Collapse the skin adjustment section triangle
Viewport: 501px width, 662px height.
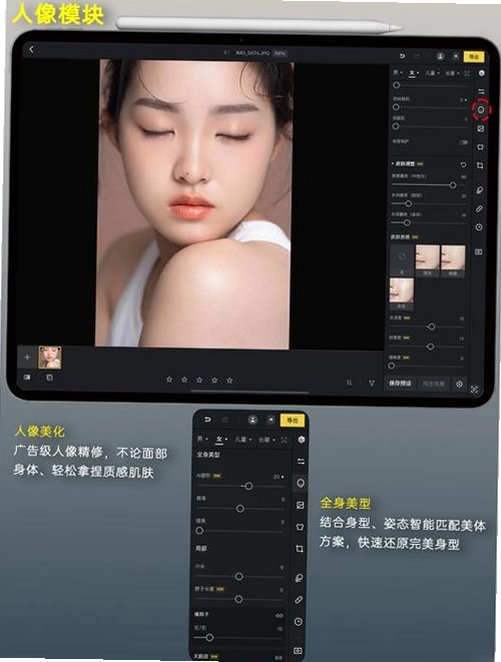pos(392,163)
